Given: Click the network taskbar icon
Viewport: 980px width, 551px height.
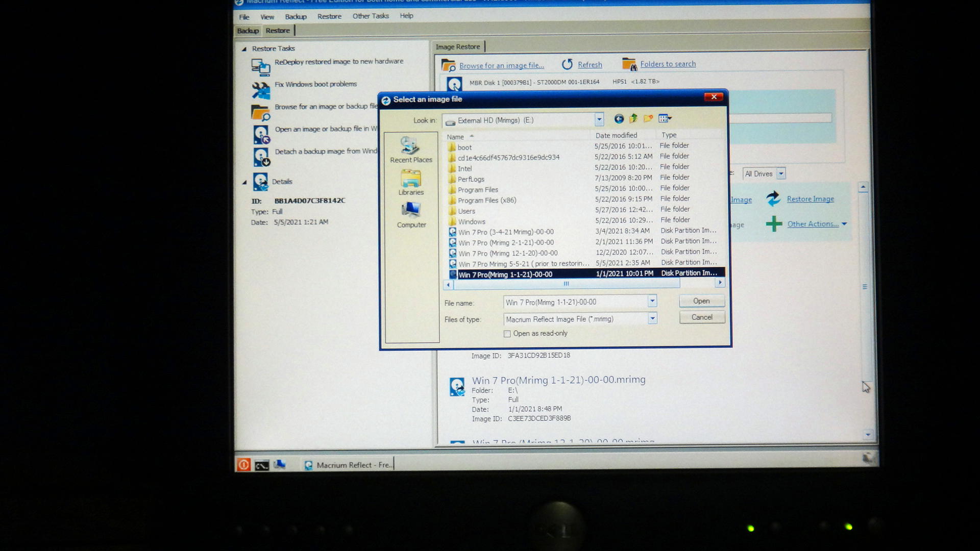Looking at the screenshot, I should pyautogui.click(x=279, y=464).
